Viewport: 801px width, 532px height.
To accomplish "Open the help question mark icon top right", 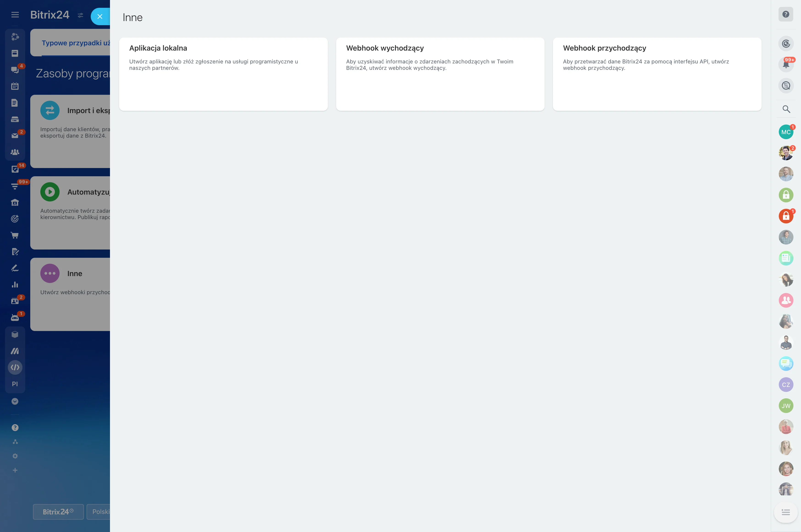I will (x=786, y=14).
